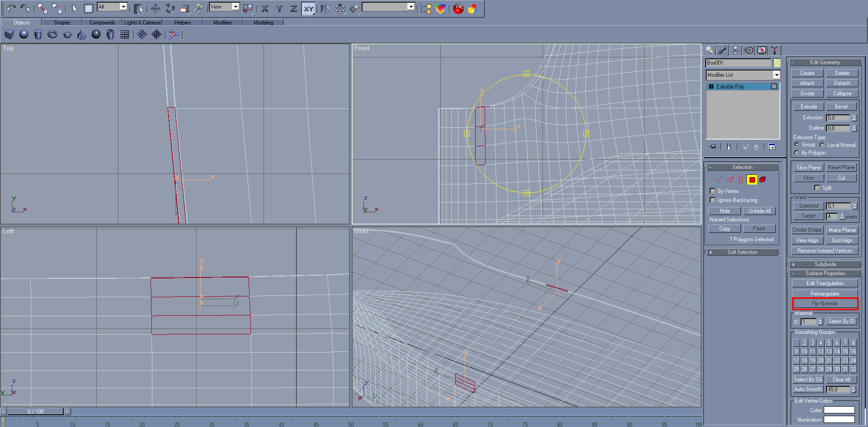Select the Teapot primitive icon
Image resolution: width=868 pixels, height=427 pixels.
67,34
